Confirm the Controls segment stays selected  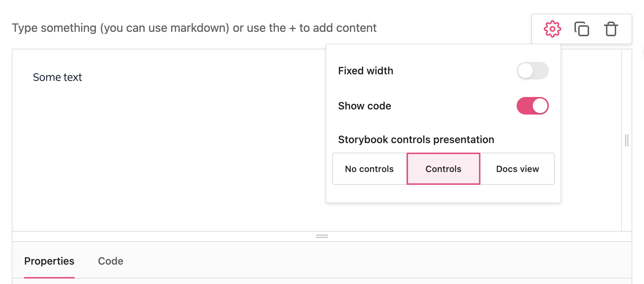coord(443,169)
